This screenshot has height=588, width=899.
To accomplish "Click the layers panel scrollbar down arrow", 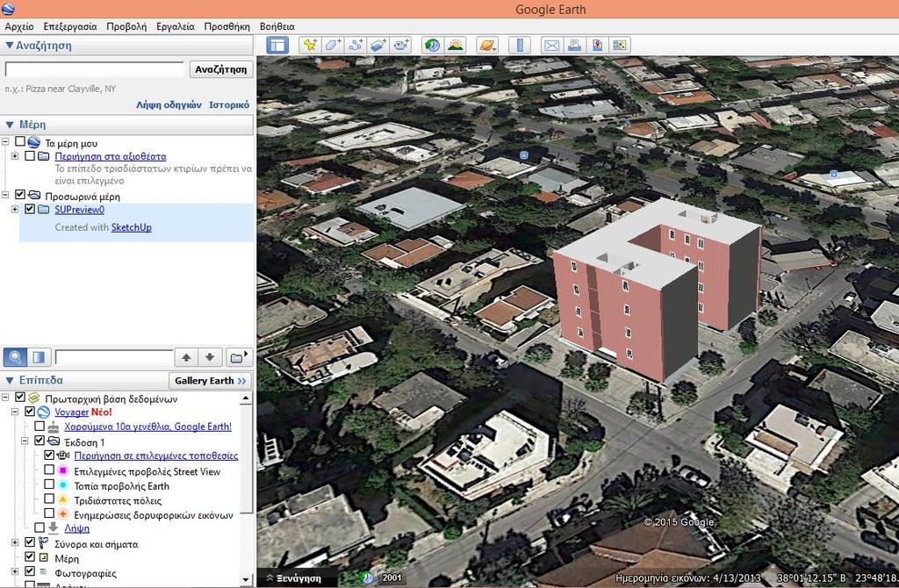I will pyautogui.click(x=246, y=580).
